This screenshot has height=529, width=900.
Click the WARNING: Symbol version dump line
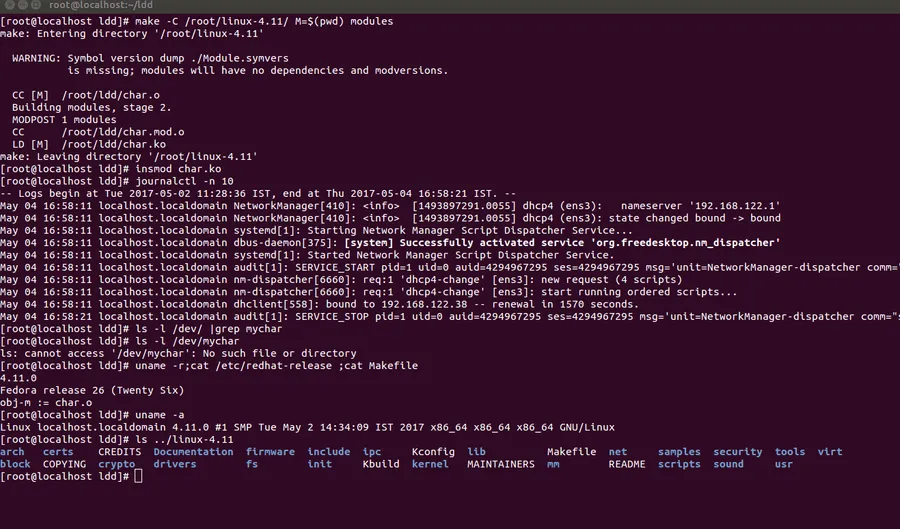point(150,59)
